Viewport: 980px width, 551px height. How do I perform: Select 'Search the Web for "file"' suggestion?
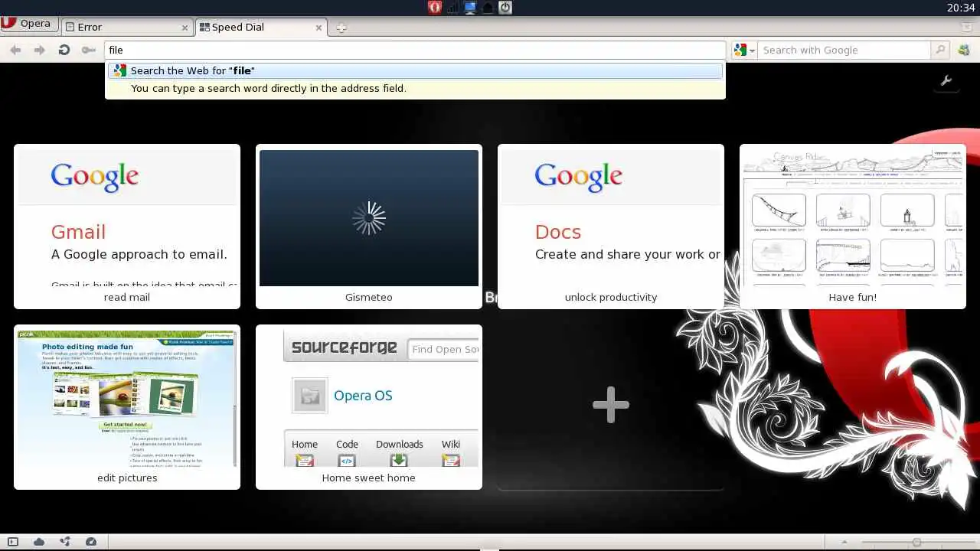[415, 70]
